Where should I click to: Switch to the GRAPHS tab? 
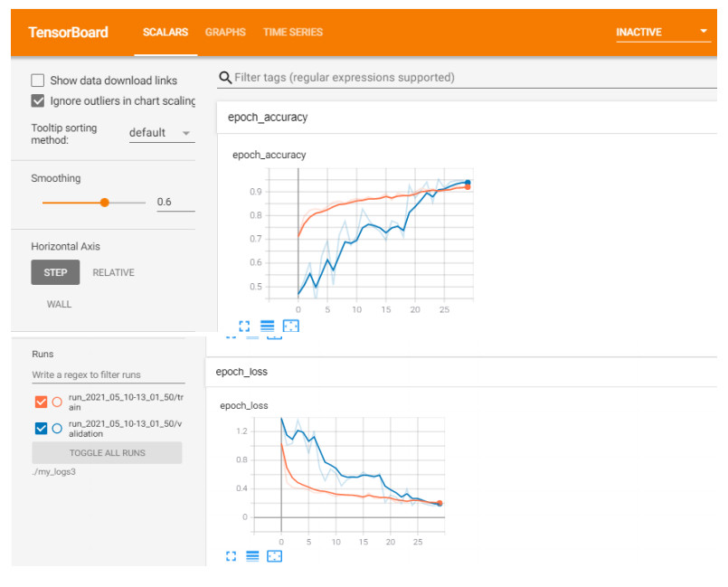pyautogui.click(x=225, y=33)
